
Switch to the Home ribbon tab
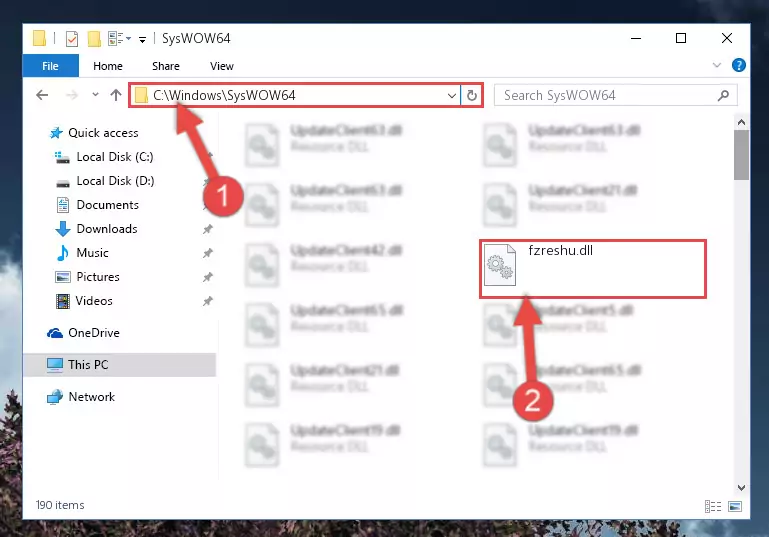108,66
